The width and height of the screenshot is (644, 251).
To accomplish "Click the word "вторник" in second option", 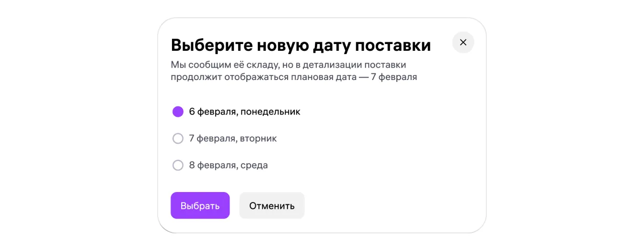I will (258, 138).
